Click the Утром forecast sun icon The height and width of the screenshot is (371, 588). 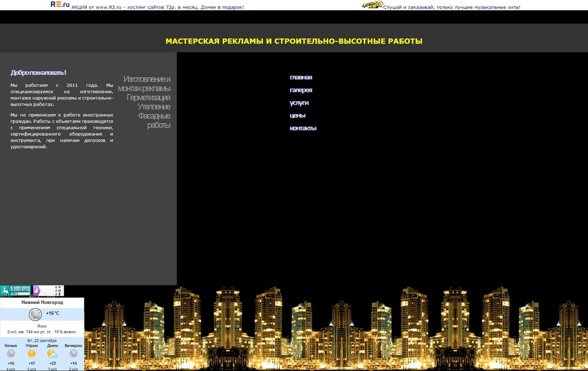32,353
